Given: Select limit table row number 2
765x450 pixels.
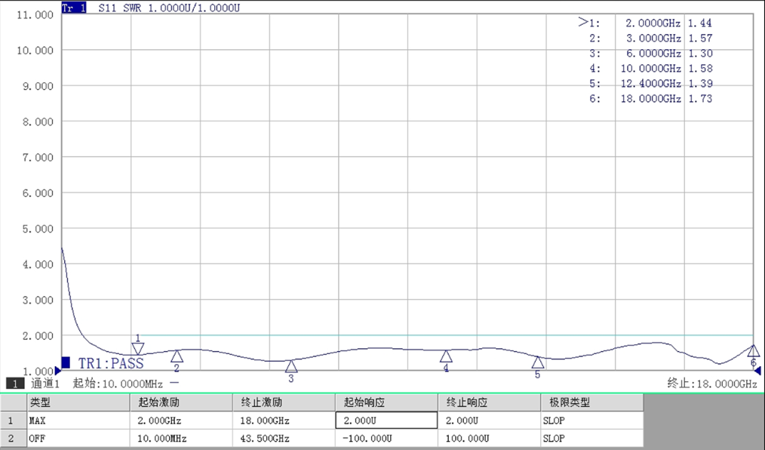Looking at the screenshot, I should pos(12,439).
